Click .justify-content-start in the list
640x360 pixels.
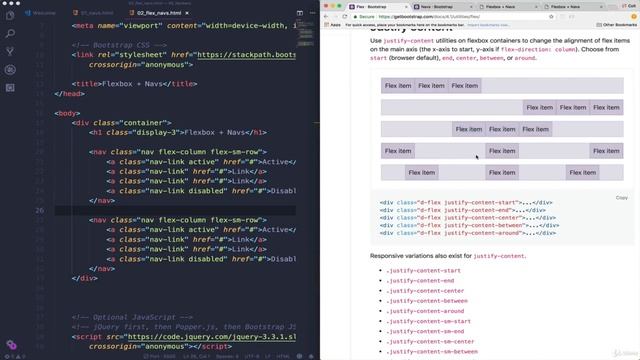[x=423, y=271]
